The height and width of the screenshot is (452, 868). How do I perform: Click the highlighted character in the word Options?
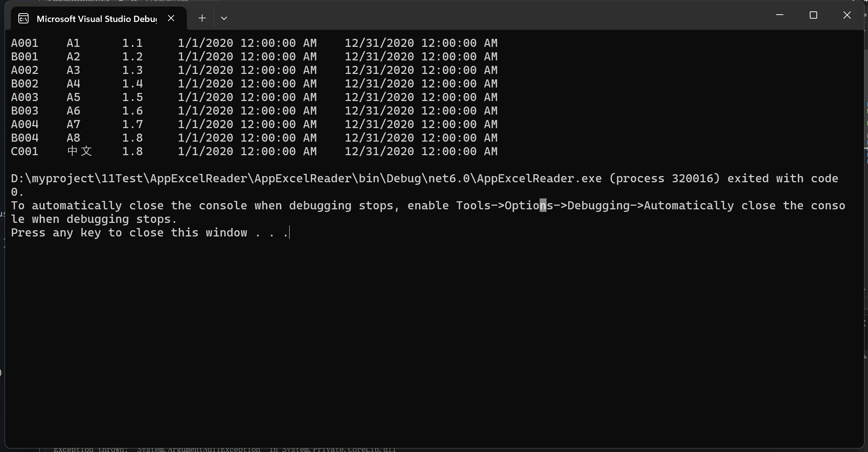pos(543,206)
